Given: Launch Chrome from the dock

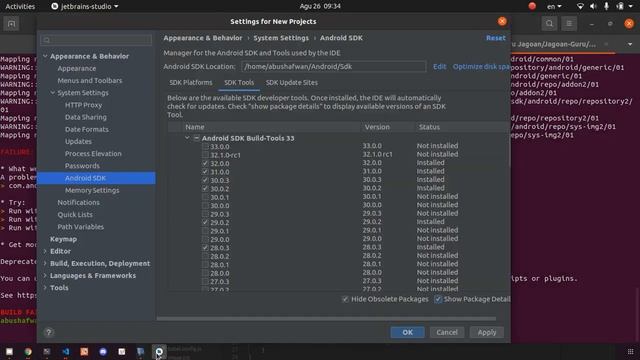Looking at the screenshot, I should point(28,351).
